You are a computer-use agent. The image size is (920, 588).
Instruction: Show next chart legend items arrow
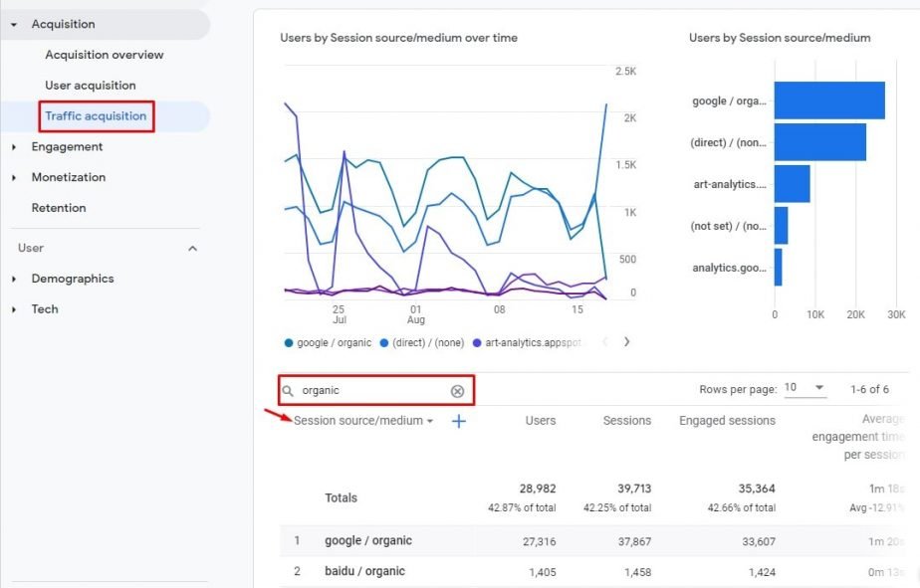click(x=626, y=342)
